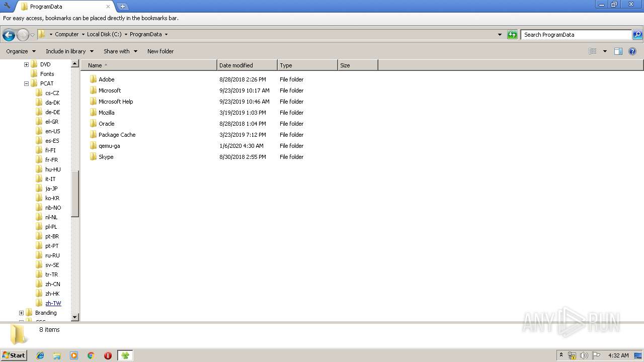The image size is (644, 362).
Task: Go back with the Back arrow button
Action: [9, 35]
